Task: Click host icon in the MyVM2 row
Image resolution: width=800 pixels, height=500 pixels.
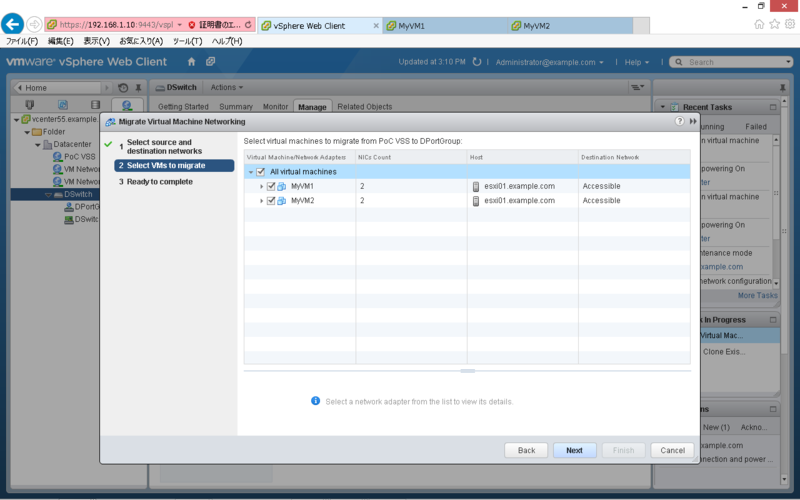Action: [x=476, y=201]
